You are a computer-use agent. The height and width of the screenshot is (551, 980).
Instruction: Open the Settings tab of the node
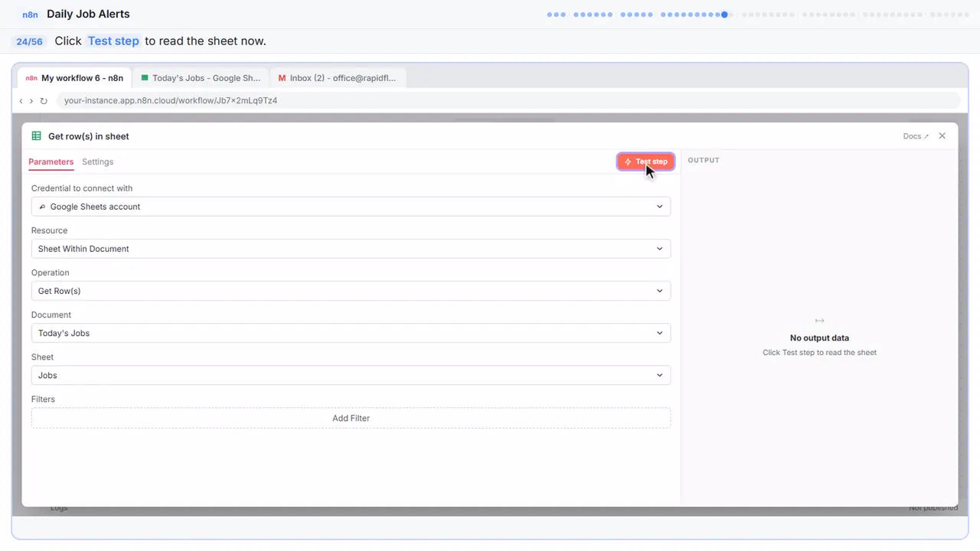pos(97,162)
